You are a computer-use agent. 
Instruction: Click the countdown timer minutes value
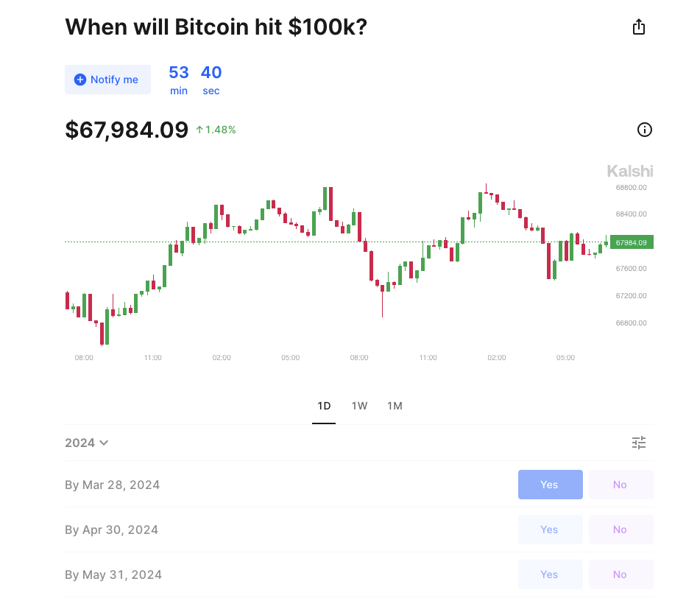(179, 73)
